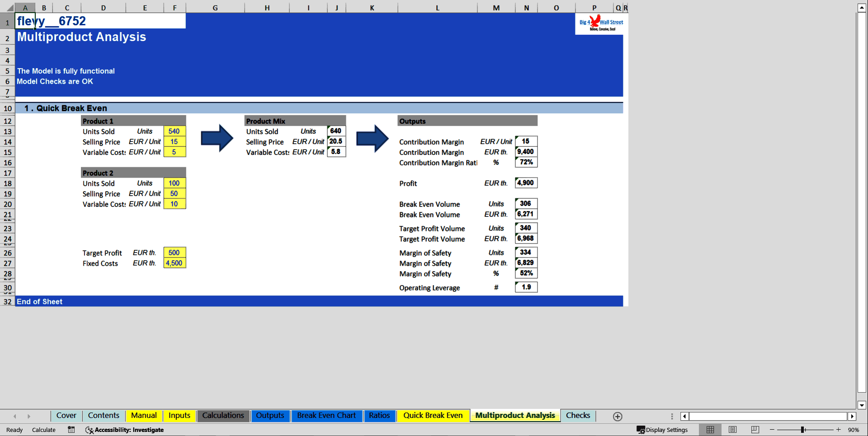Click the next sheet navigation arrow
This screenshot has height=436, width=868.
pos(29,416)
